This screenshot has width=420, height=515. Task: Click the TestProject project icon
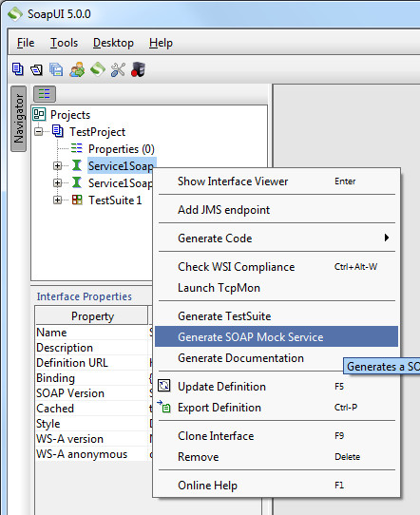(x=58, y=131)
